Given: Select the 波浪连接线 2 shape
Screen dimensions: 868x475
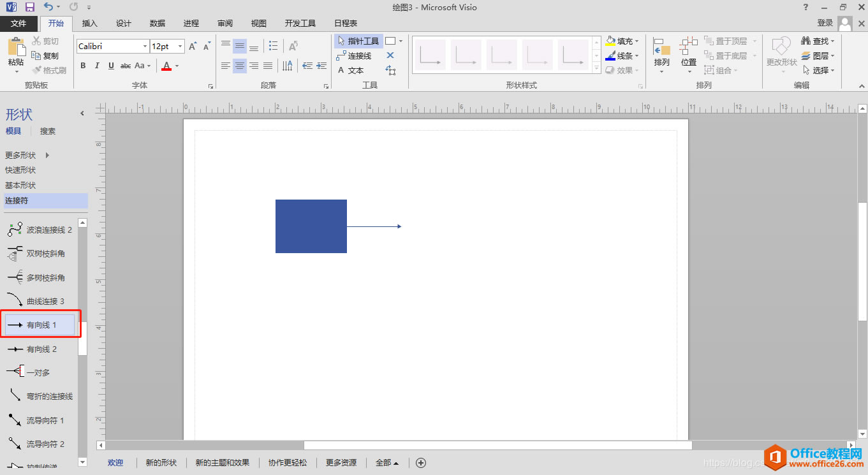Looking at the screenshot, I should coord(40,229).
